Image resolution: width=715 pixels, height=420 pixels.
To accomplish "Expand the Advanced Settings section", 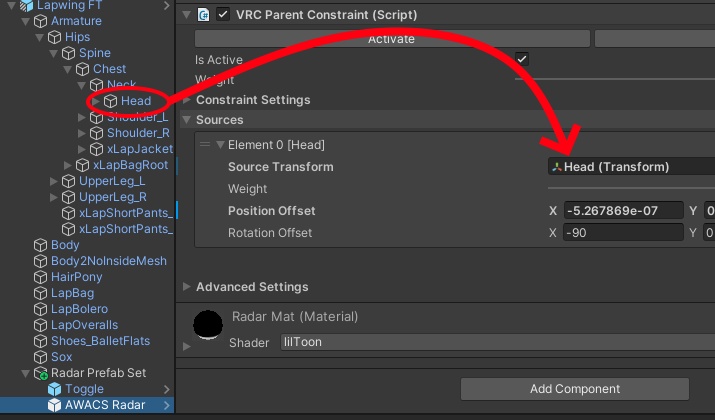I will 185,287.
